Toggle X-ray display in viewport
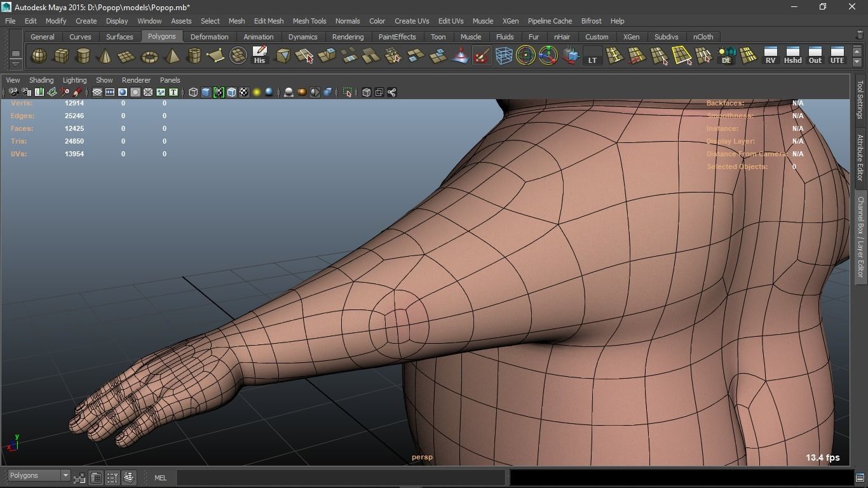 [x=366, y=92]
